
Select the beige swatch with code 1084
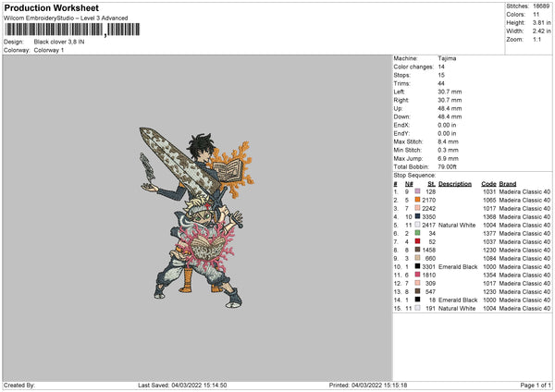pyautogui.click(x=417, y=258)
